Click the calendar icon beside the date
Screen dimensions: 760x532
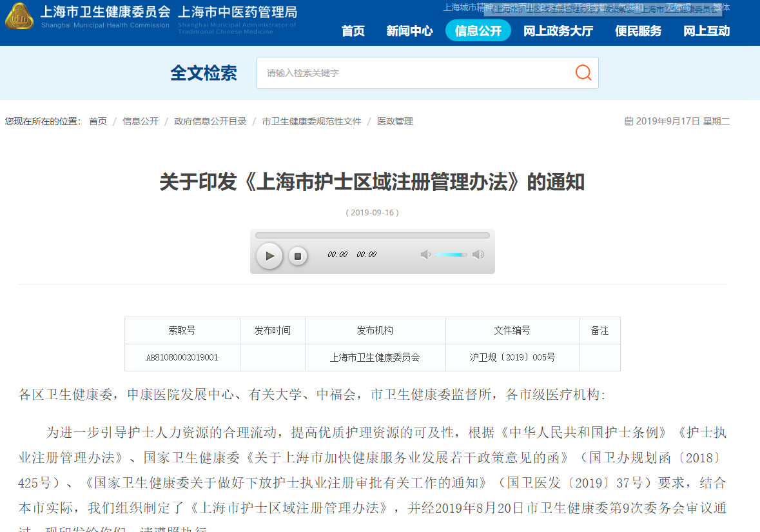pos(628,121)
